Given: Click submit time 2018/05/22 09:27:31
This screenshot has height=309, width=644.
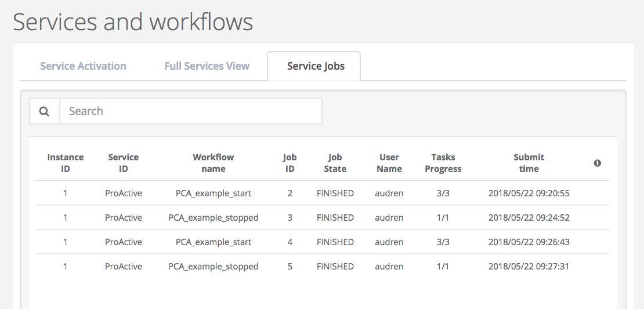Looking at the screenshot, I should point(529,267).
